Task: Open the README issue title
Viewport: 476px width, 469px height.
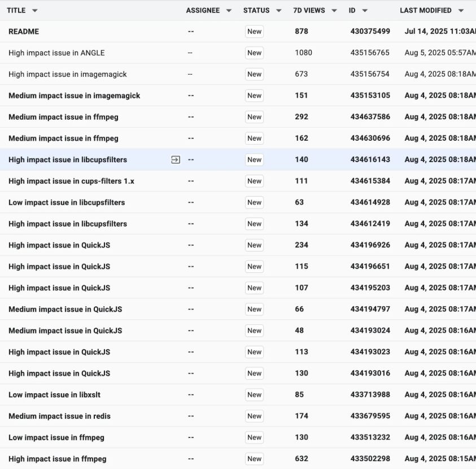Action: click(x=24, y=32)
